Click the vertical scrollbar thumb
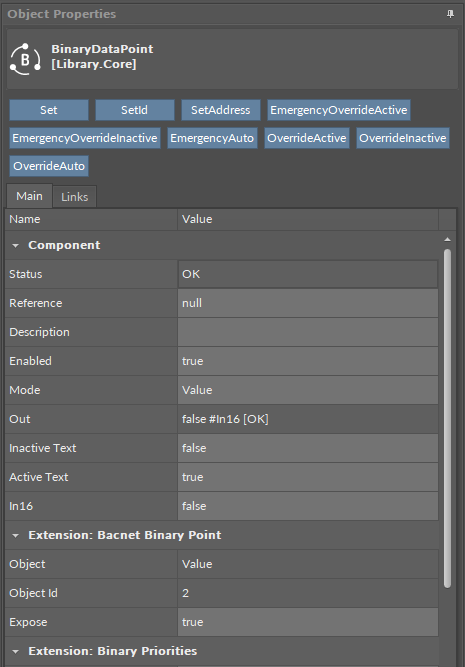 (447, 418)
